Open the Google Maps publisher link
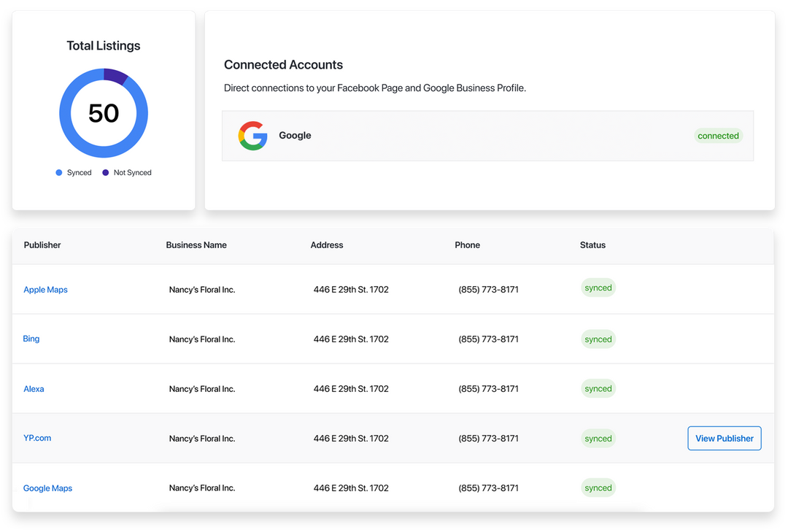This screenshot has height=532, width=788. tap(47, 488)
